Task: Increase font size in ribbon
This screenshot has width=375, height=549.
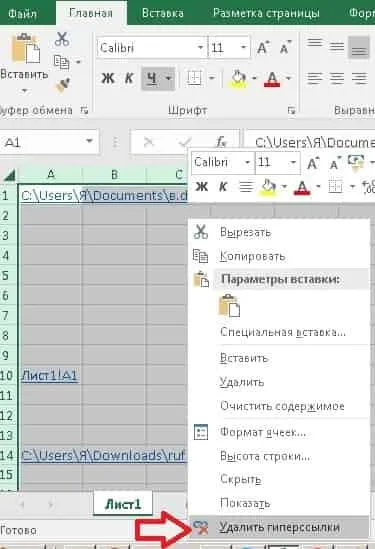Action: pos(263,48)
